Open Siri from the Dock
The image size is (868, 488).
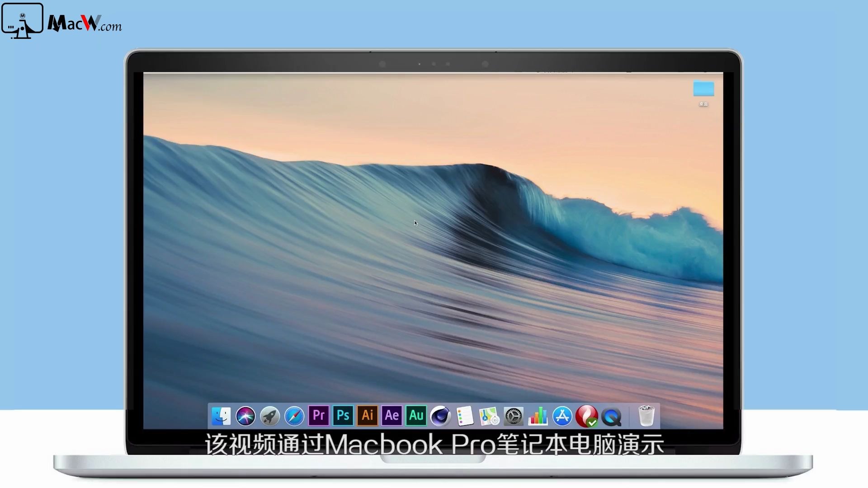point(246,416)
